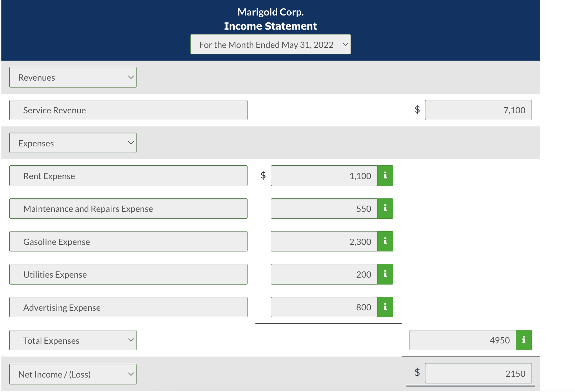Select the Maintenance and Repairs Expense field
Image resolution: width=575 pixels, height=392 pixels.
tap(128, 208)
